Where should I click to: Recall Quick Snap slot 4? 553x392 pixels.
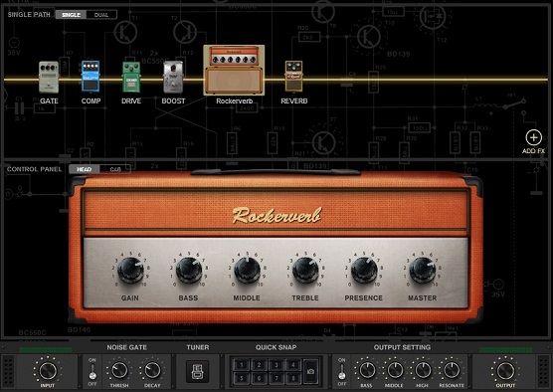tap(293, 365)
